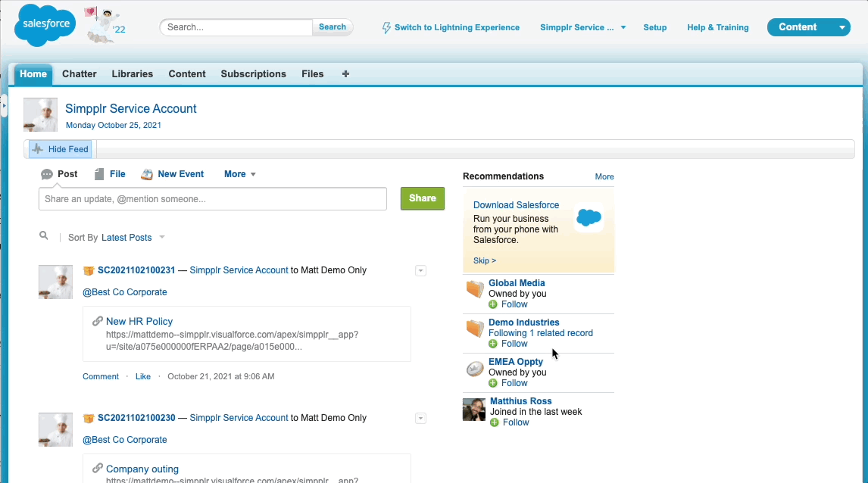Open the Simpplr Service Account heading link
Screen dimensions: 868x483
(x=130, y=108)
